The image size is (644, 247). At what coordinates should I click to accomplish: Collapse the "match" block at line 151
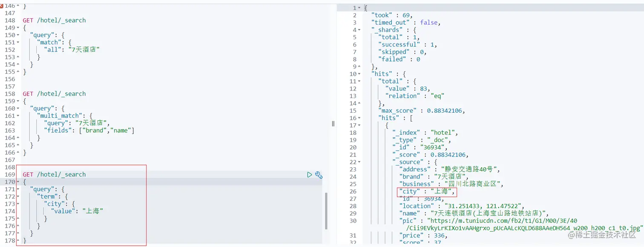(x=18, y=42)
